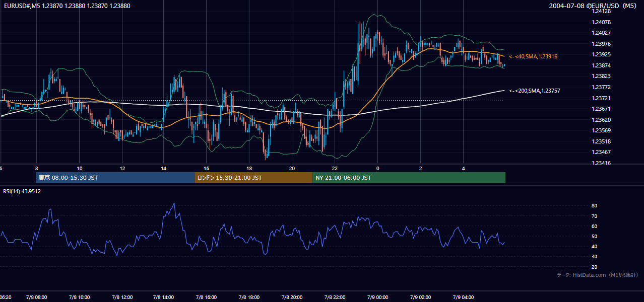Image resolution: width=644 pixels, height=302 pixels.
Task: Click the 7/9 02:00 time axis label
Action: point(420,297)
